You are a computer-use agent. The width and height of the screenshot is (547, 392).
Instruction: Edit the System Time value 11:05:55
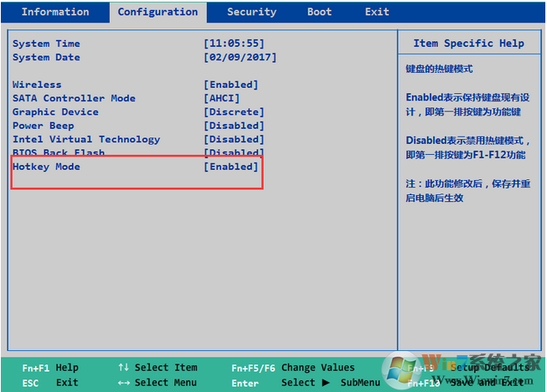[234, 44]
